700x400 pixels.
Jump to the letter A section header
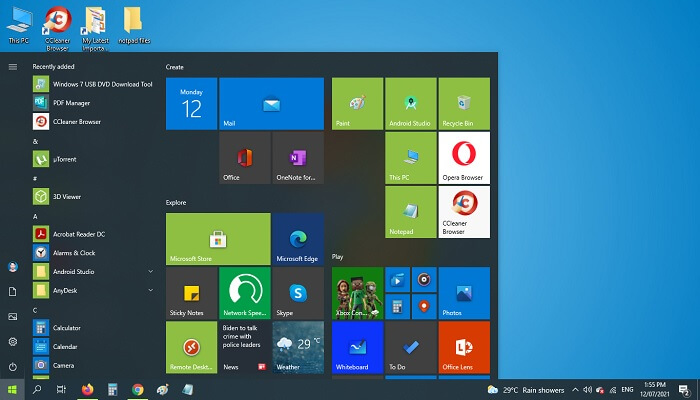[35, 216]
